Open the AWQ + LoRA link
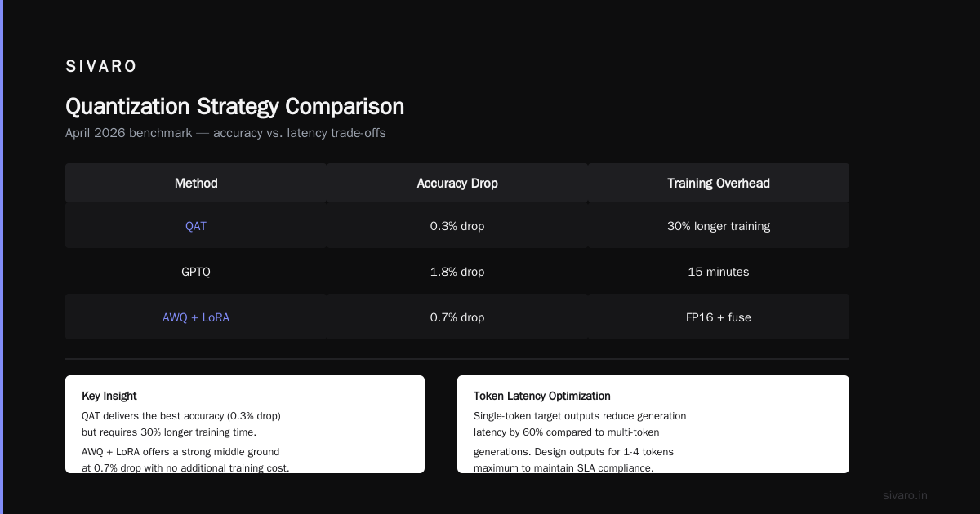 click(x=196, y=317)
